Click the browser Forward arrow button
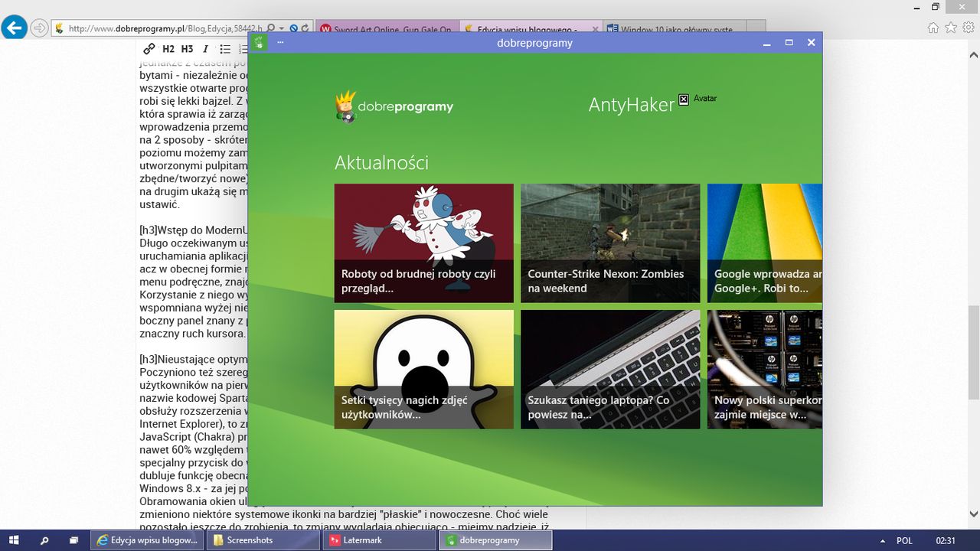 [x=39, y=28]
